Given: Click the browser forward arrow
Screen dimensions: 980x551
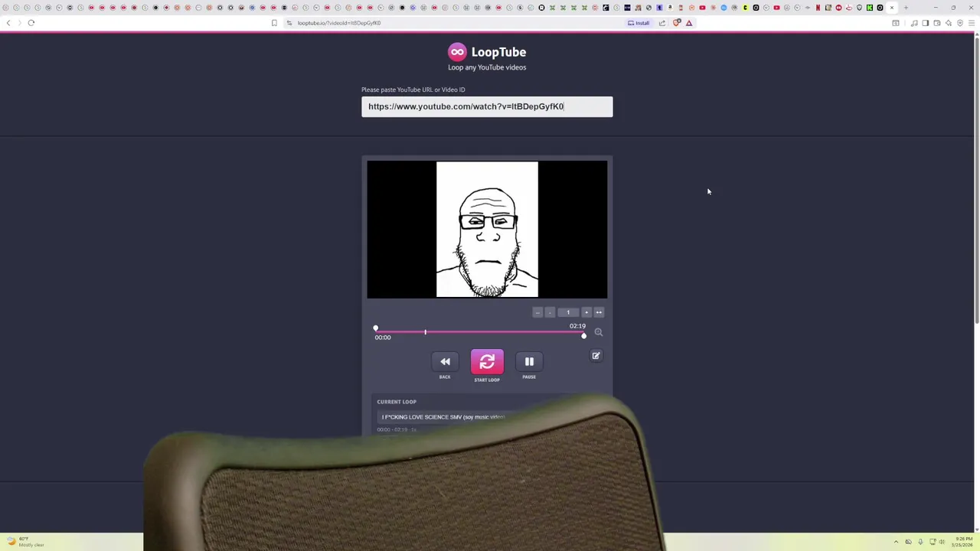Looking at the screenshot, I should pos(20,23).
